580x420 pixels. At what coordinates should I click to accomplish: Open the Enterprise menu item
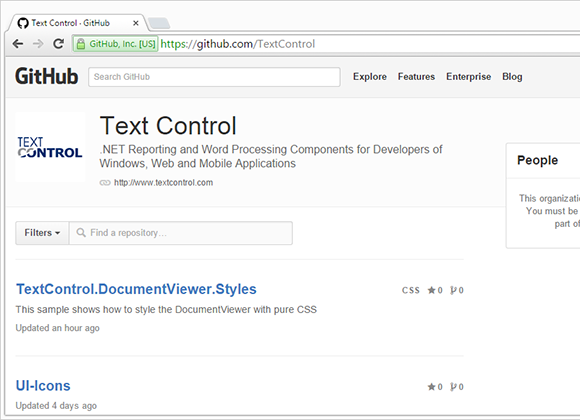pyautogui.click(x=468, y=77)
